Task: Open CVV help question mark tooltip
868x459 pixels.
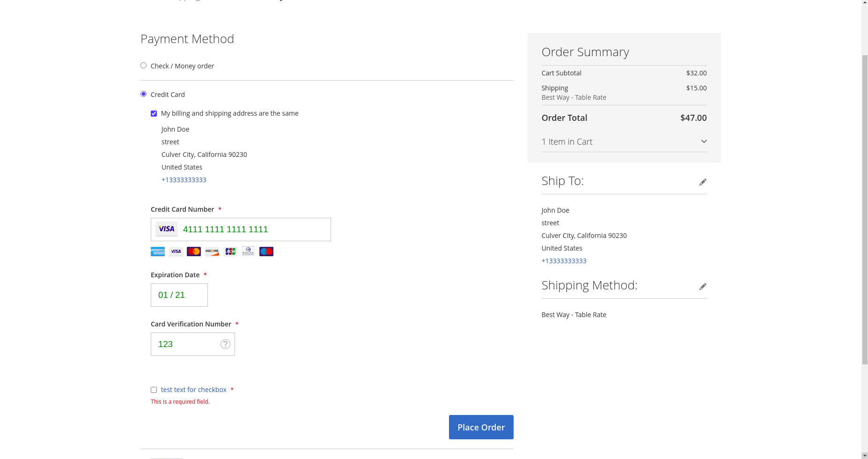Action: [x=225, y=344]
